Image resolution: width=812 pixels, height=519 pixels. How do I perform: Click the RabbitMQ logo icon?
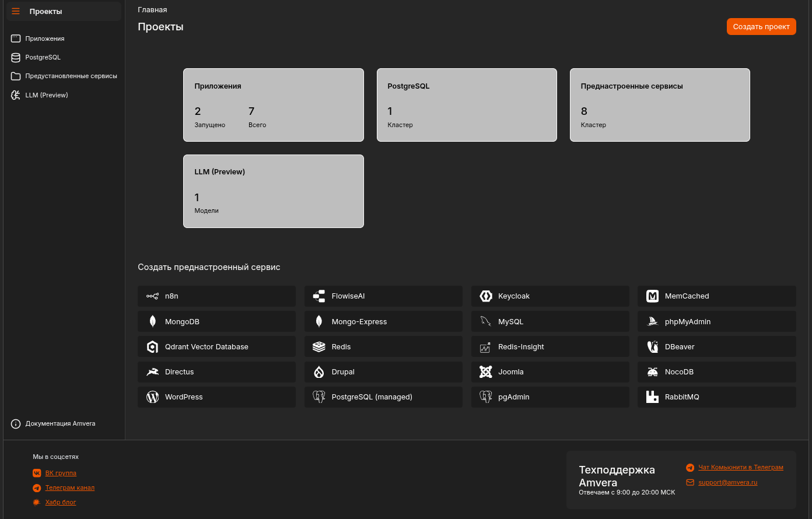point(652,397)
